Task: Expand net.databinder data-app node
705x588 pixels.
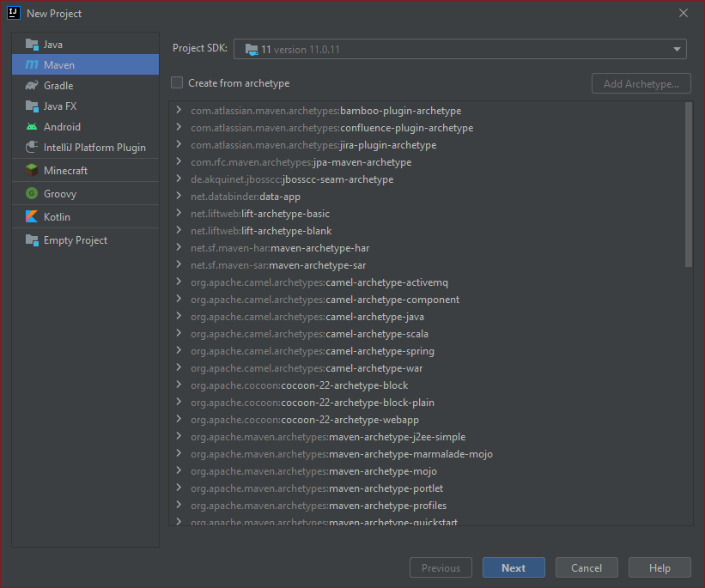Action: [179, 196]
